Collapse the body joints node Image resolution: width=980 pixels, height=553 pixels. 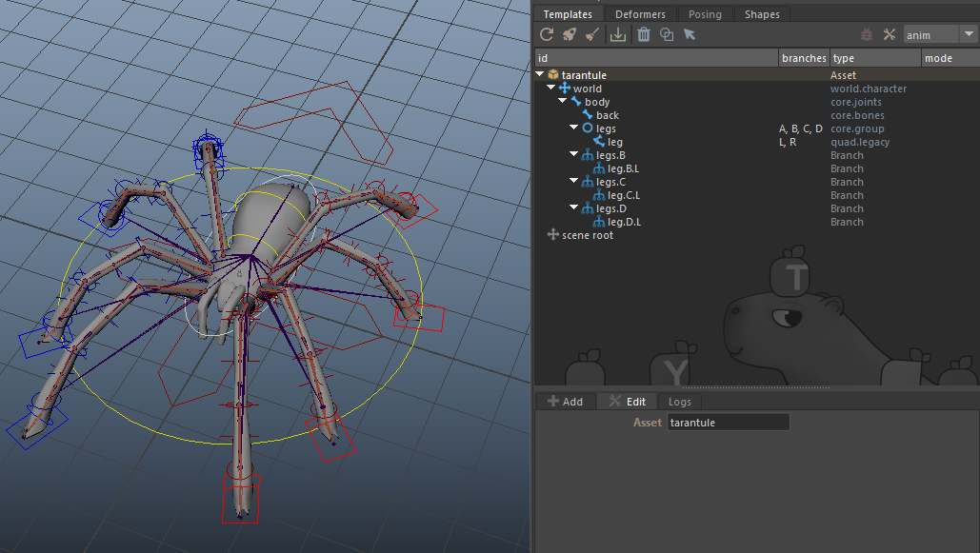coord(563,102)
